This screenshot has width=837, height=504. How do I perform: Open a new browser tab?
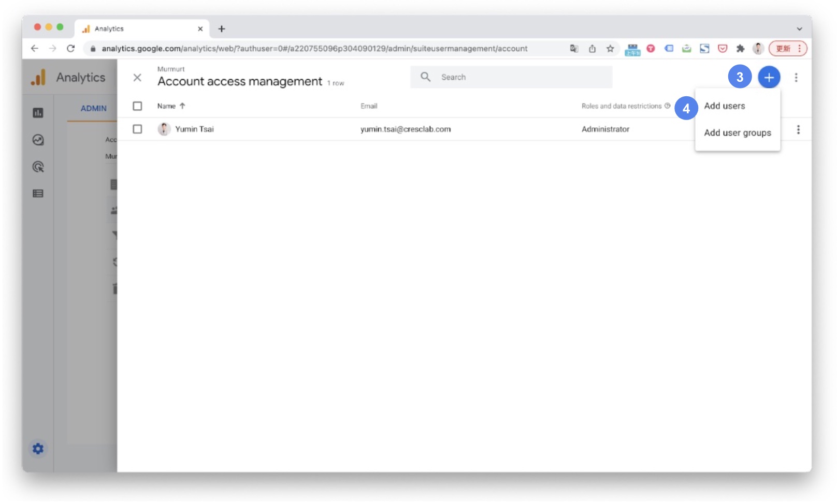point(222,29)
